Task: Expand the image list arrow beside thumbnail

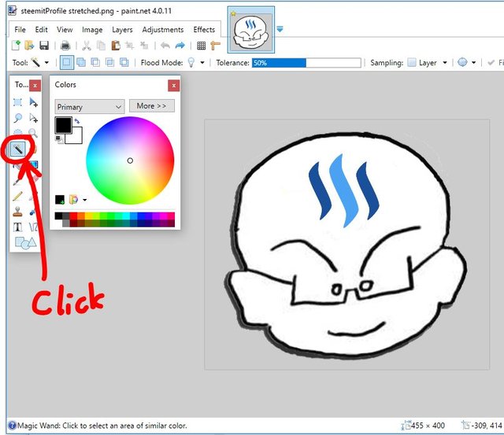Action: click(280, 29)
